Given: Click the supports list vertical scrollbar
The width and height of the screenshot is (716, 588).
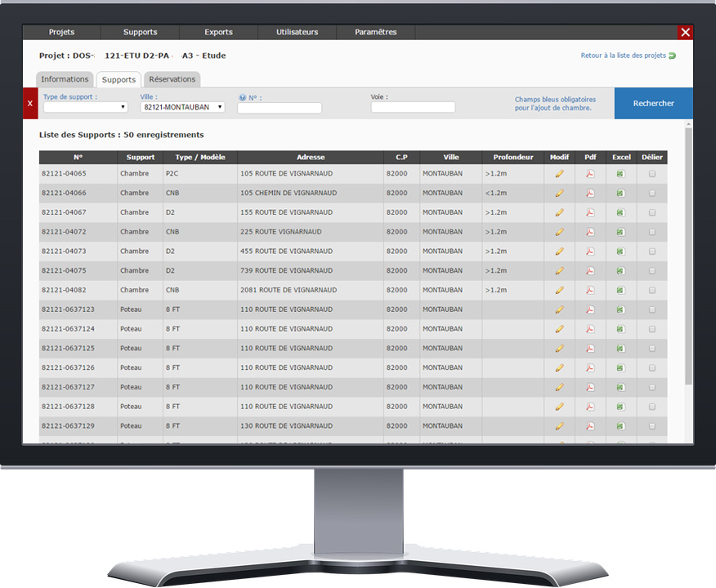Looking at the screenshot, I should click(x=688, y=256).
